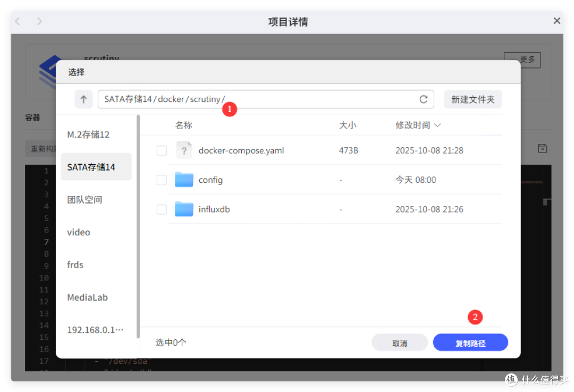Click the 选中0个 status text
574x392 pixels.
tap(171, 343)
